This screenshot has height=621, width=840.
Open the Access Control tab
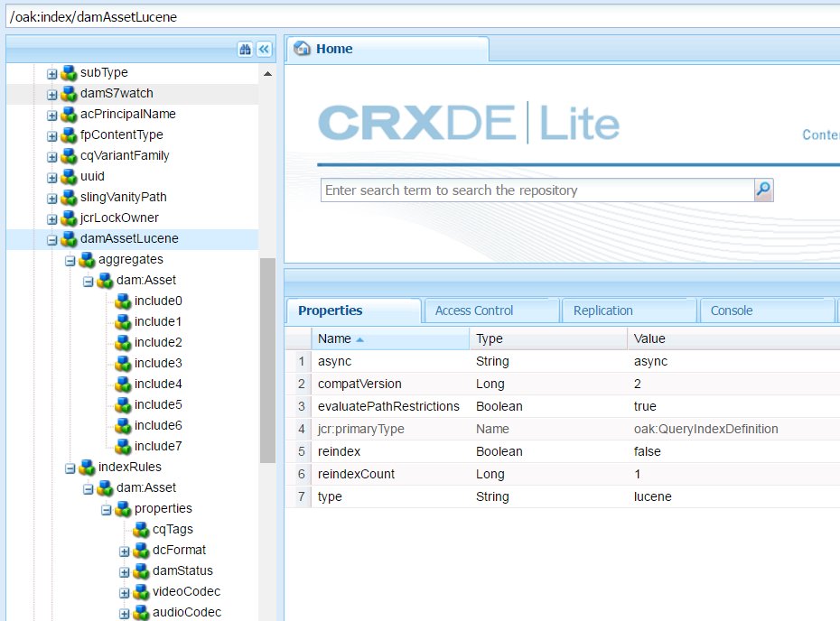point(490,310)
